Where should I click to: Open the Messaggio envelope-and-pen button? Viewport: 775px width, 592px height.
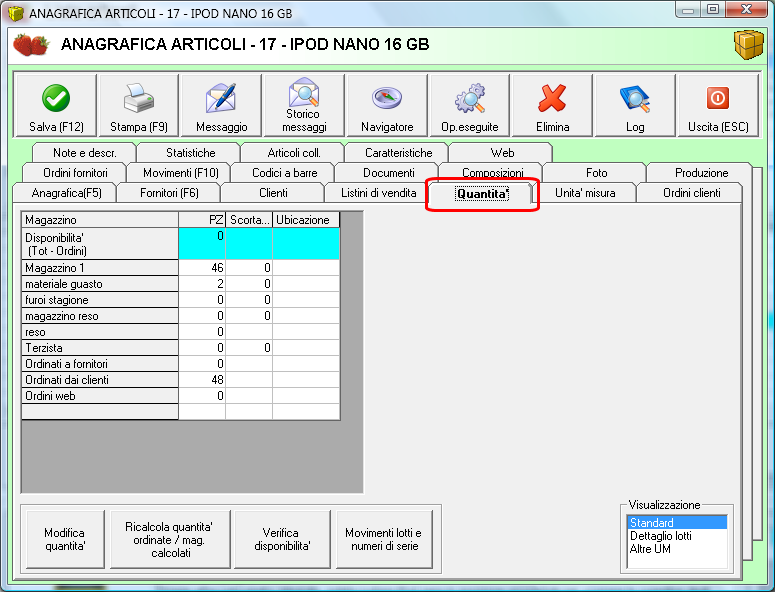coord(221,105)
